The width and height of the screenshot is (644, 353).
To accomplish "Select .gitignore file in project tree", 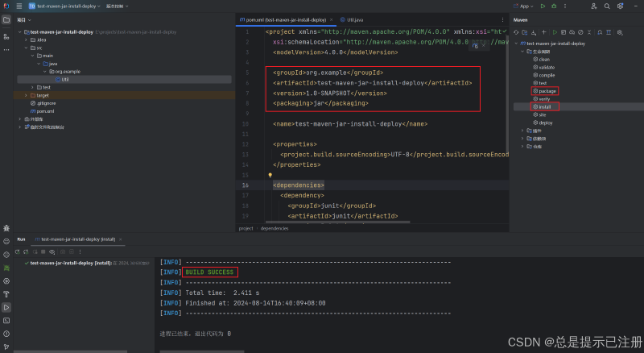I will coord(43,103).
